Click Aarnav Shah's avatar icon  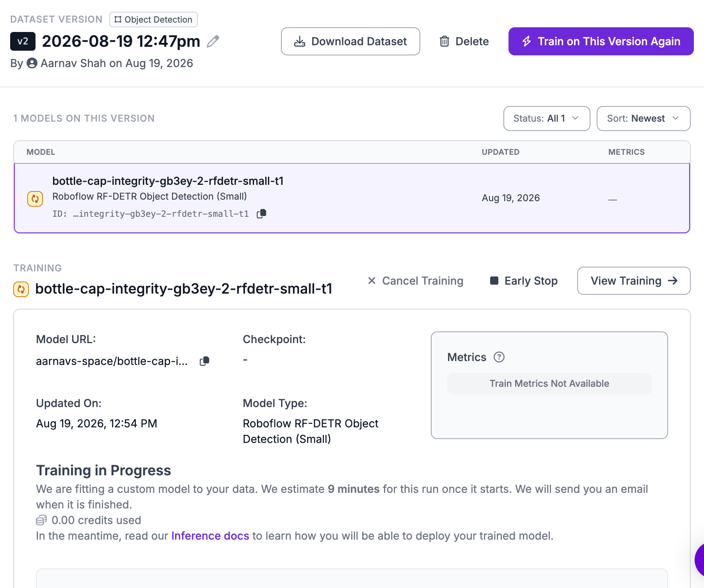pyautogui.click(x=32, y=63)
